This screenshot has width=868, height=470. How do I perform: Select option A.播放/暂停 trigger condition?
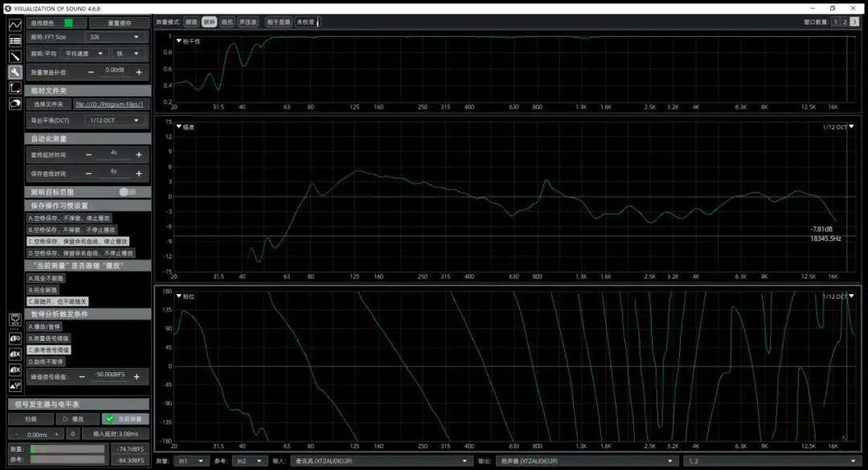[45, 327]
